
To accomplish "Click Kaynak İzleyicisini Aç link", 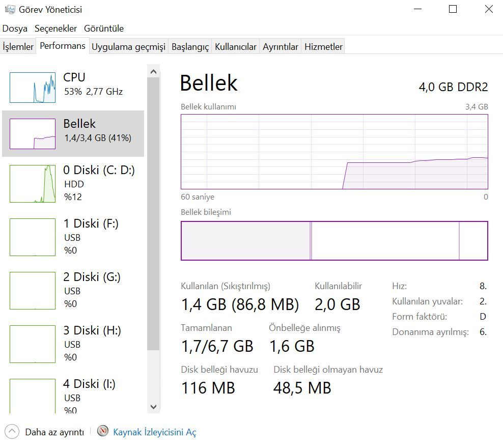I will coord(154,432).
